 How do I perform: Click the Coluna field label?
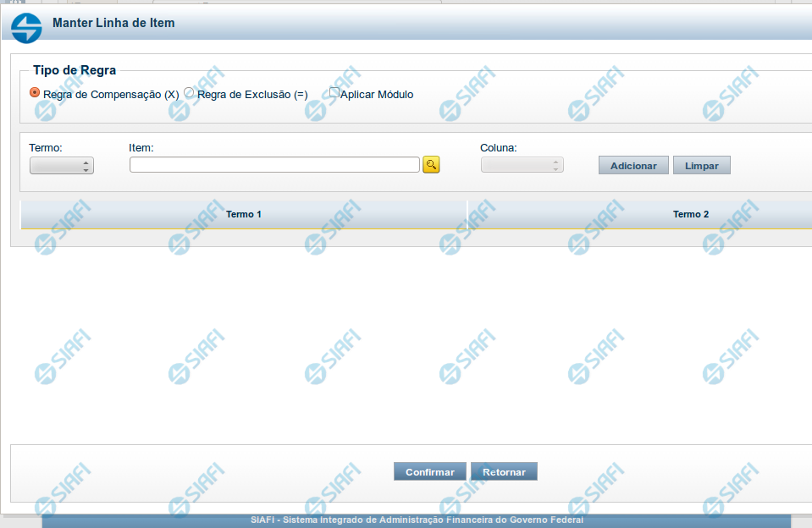pos(499,147)
